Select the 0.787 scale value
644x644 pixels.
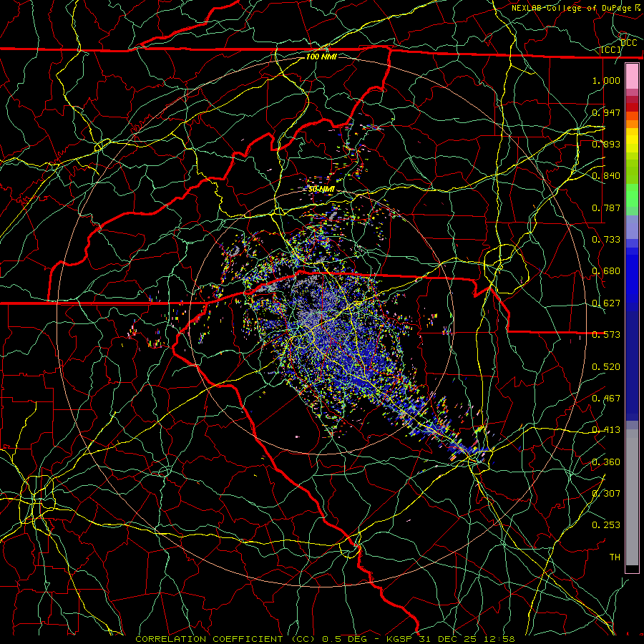(x=606, y=208)
